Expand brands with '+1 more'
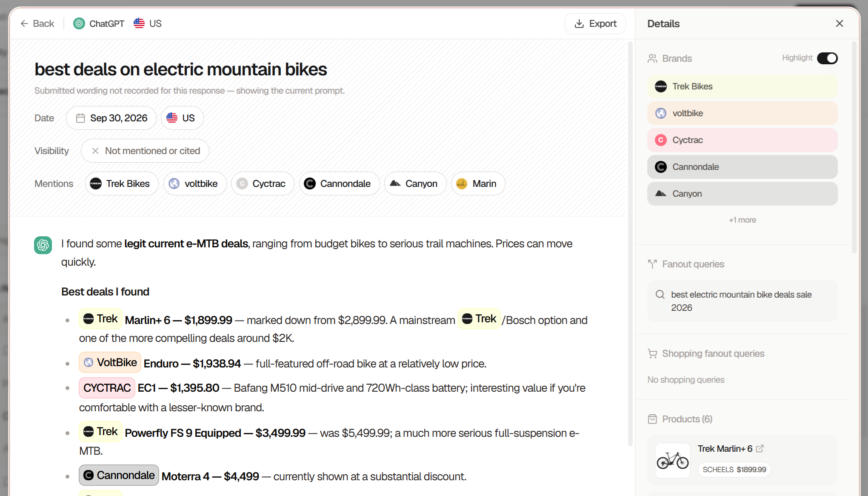Screen dimensions: 868x496 742,220
